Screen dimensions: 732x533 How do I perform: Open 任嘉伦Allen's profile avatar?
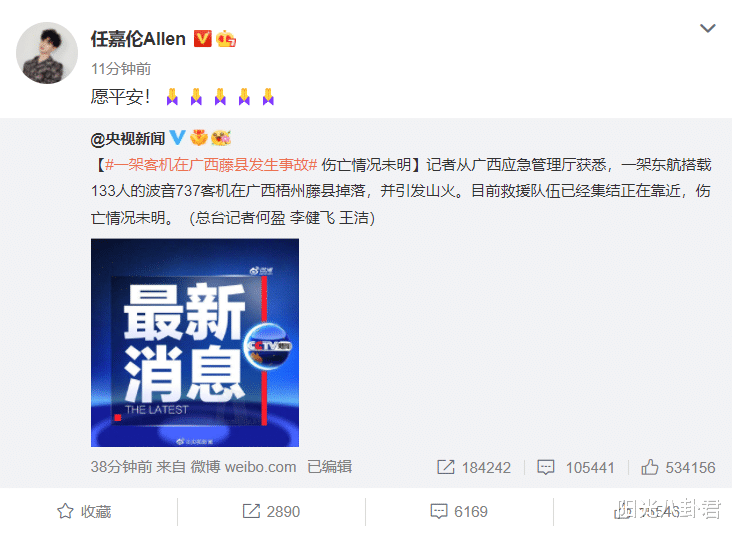(x=47, y=53)
